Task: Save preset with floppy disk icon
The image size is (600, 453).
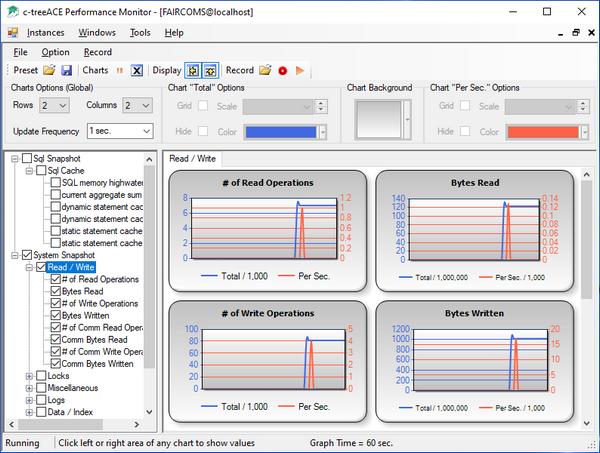Action: (x=67, y=70)
